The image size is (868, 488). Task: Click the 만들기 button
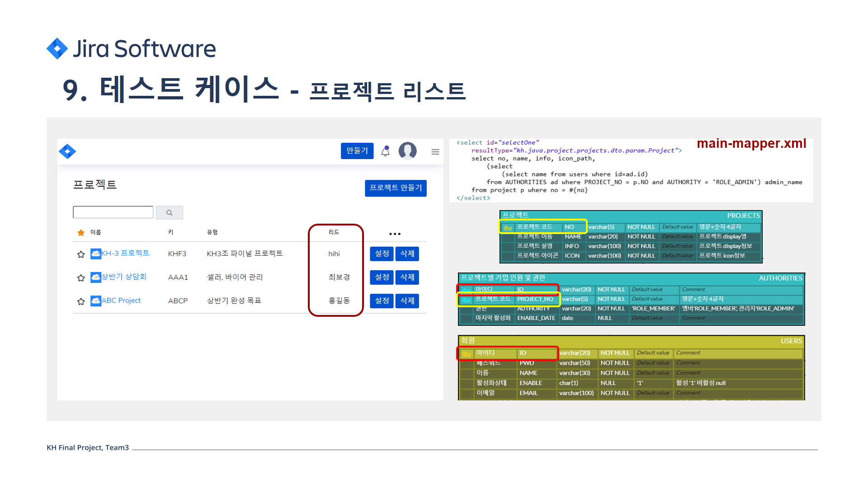point(357,151)
